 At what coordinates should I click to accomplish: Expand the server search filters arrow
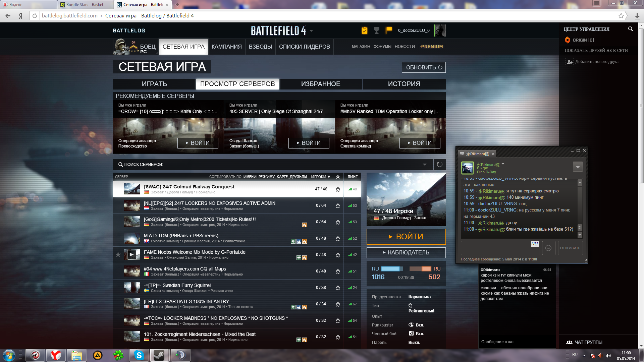(x=425, y=165)
